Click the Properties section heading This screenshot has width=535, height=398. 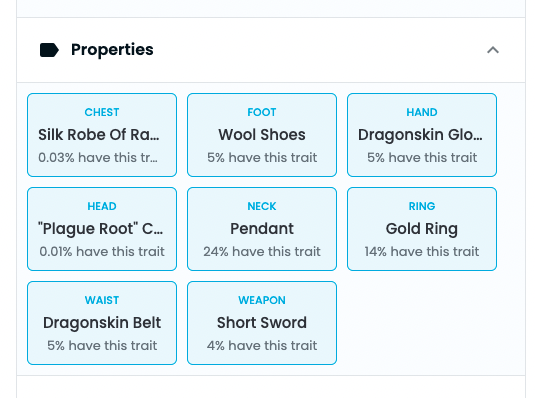tap(112, 50)
